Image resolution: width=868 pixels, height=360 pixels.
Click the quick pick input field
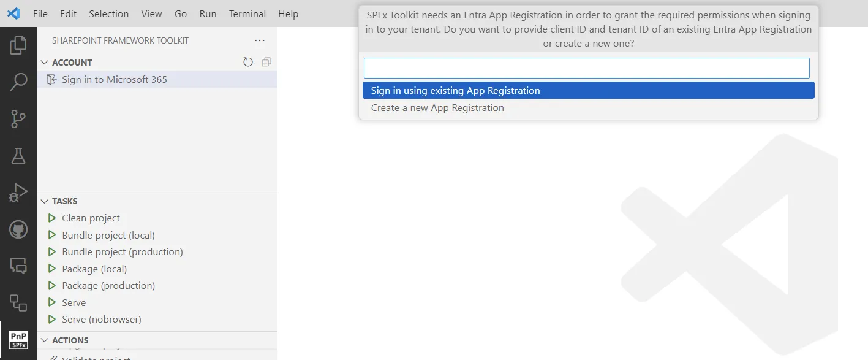(x=586, y=67)
